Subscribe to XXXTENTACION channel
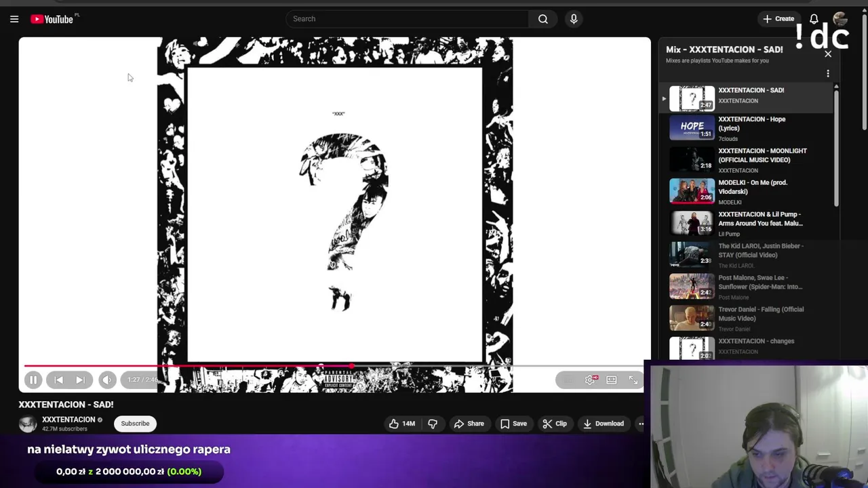This screenshot has height=488, width=868. pyautogui.click(x=135, y=424)
